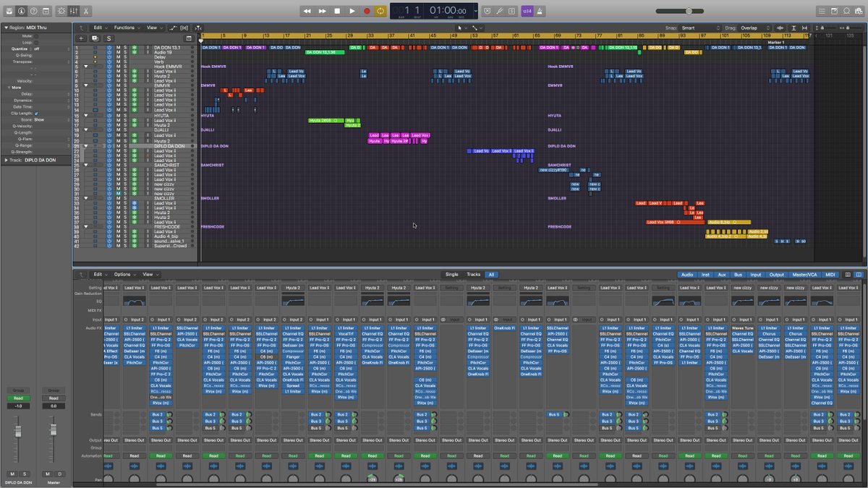Open the Tracks area Functions menu

(126, 27)
